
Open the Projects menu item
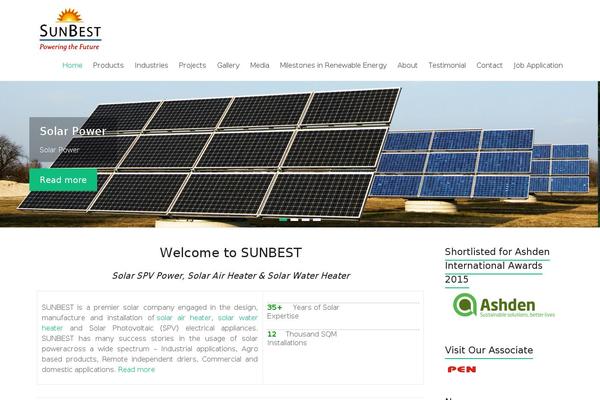(x=192, y=65)
